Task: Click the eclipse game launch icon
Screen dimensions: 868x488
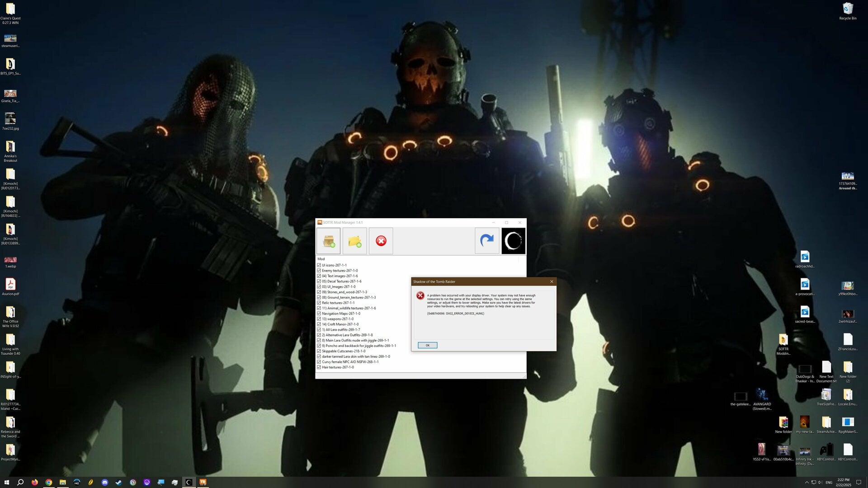Action: point(513,241)
